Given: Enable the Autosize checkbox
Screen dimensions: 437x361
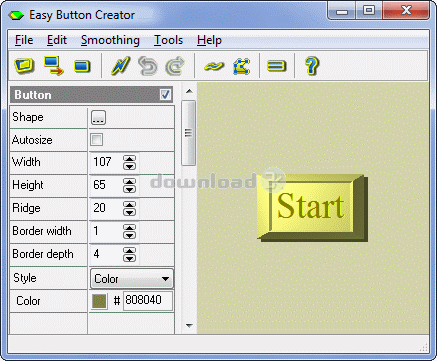Looking at the screenshot, I should pyautogui.click(x=97, y=140).
